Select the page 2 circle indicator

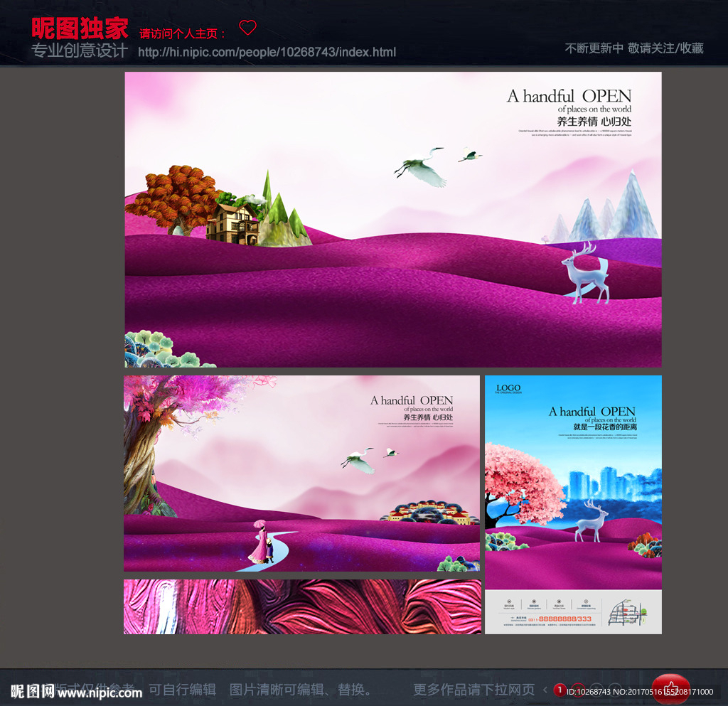(579, 689)
